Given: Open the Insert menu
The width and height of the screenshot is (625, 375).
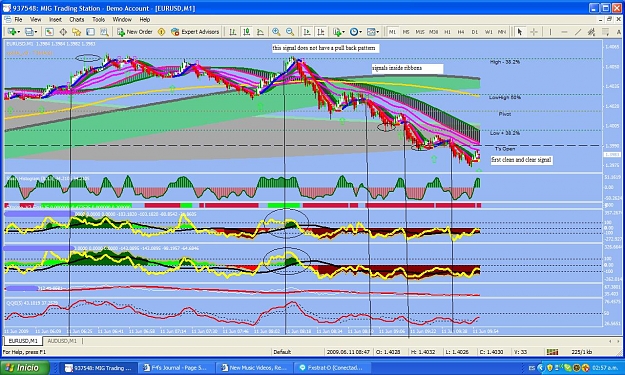Looking at the screenshot, I should [x=55, y=20].
